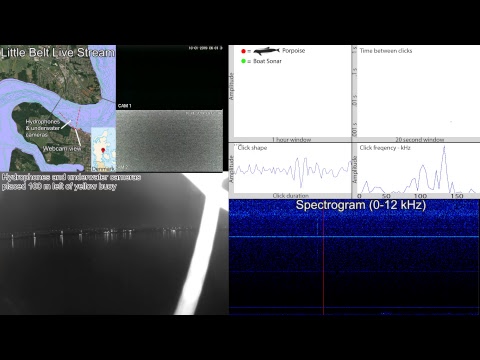480x360 pixels.
Task: Click the tallest peak in click frequency plot
Action: [444, 147]
